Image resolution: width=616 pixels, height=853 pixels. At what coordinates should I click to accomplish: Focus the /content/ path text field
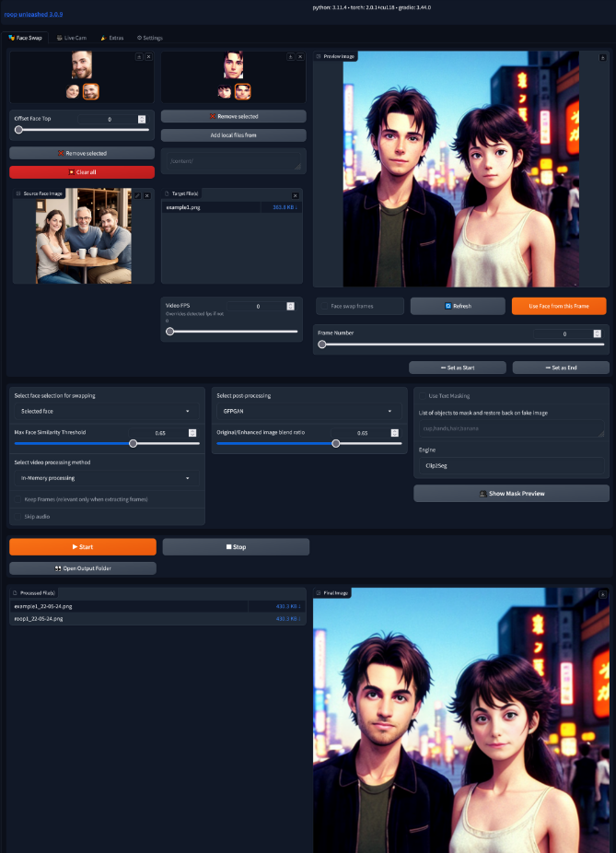(x=234, y=161)
